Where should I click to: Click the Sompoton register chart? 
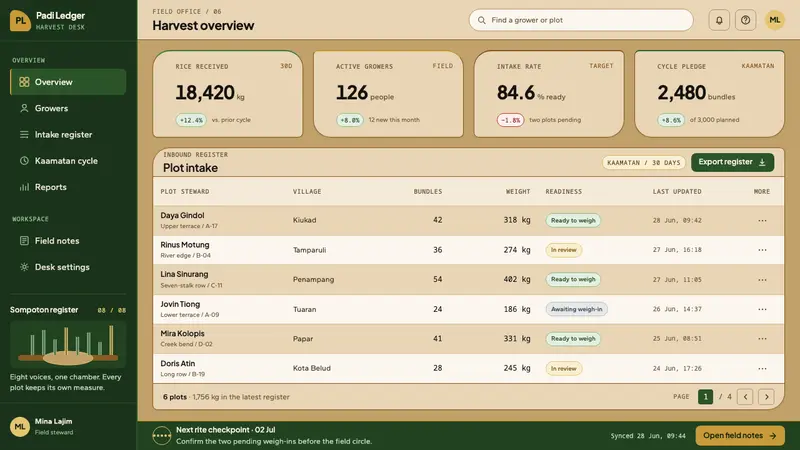click(x=68, y=344)
